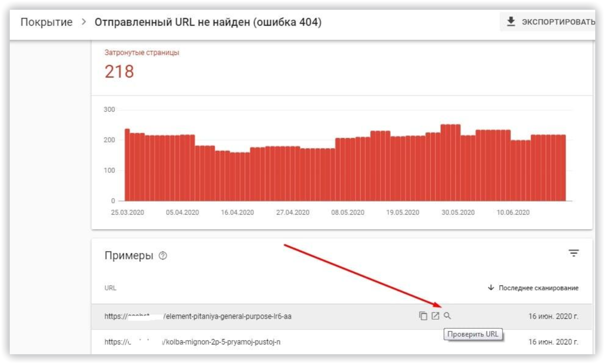Go back to Покрытие breadcrumb

click(46, 22)
